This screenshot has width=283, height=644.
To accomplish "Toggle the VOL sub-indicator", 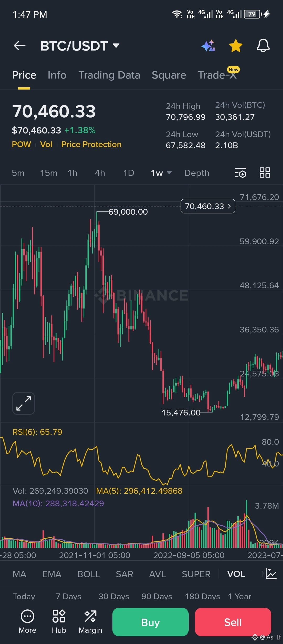I will point(236,574).
